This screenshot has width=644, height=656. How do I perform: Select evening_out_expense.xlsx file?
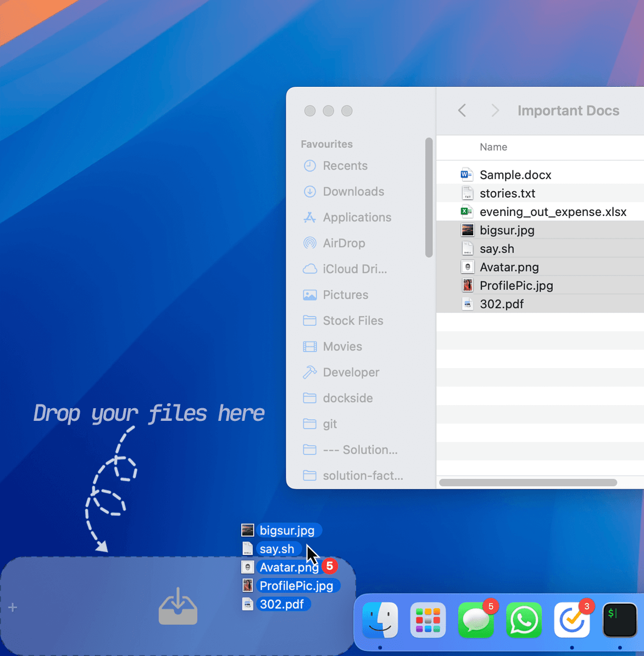point(540,212)
